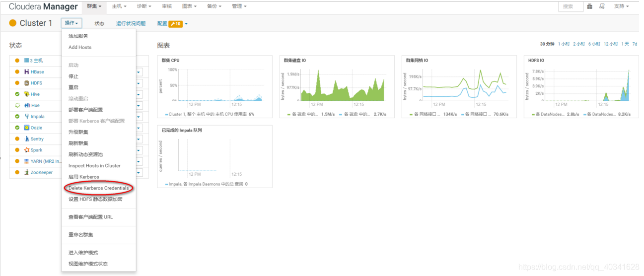
Task: Click the green health check of Hive
Action: point(17,94)
